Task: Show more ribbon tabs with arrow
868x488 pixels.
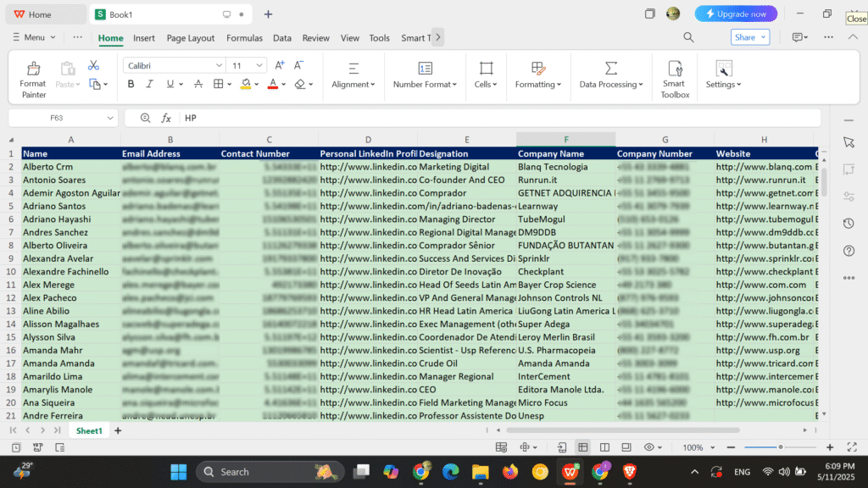Action: 438,37
